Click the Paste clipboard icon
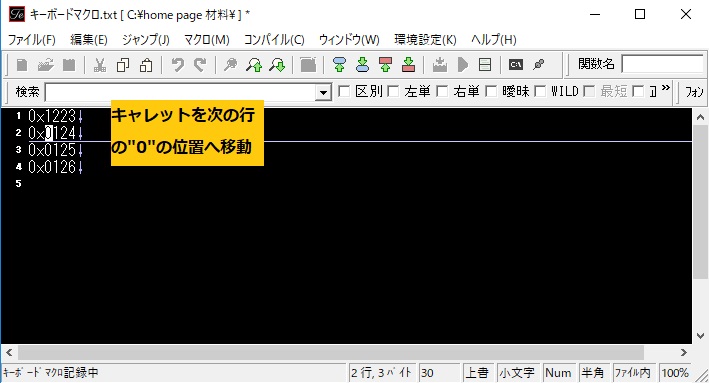This screenshot has width=709, height=383. pos(146,65)
